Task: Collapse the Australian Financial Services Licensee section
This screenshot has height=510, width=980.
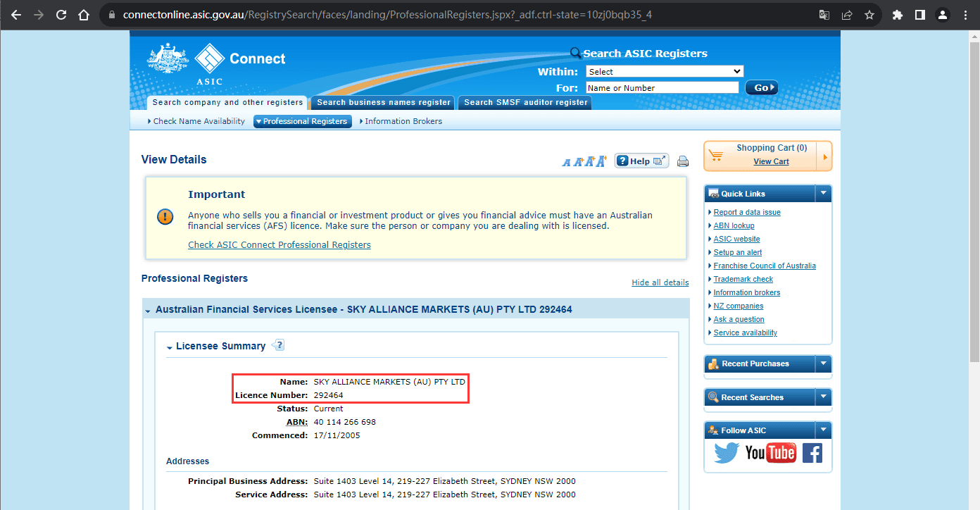Action: pos(148,311)
